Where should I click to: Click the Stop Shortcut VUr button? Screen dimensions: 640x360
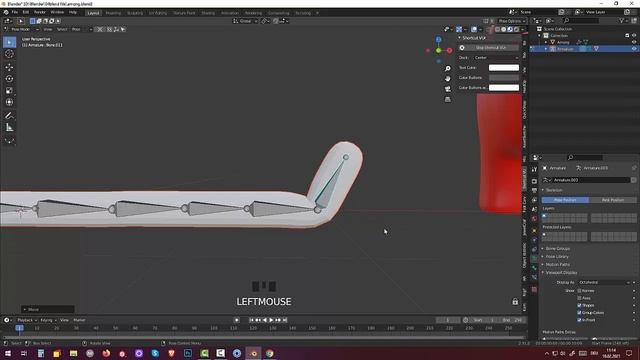(x=491, y=48)
